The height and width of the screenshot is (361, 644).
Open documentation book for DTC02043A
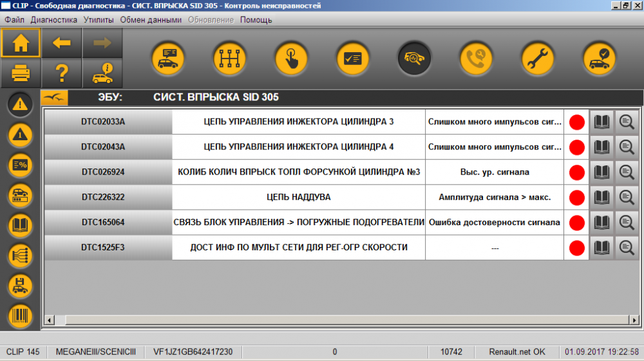[601, 147]
